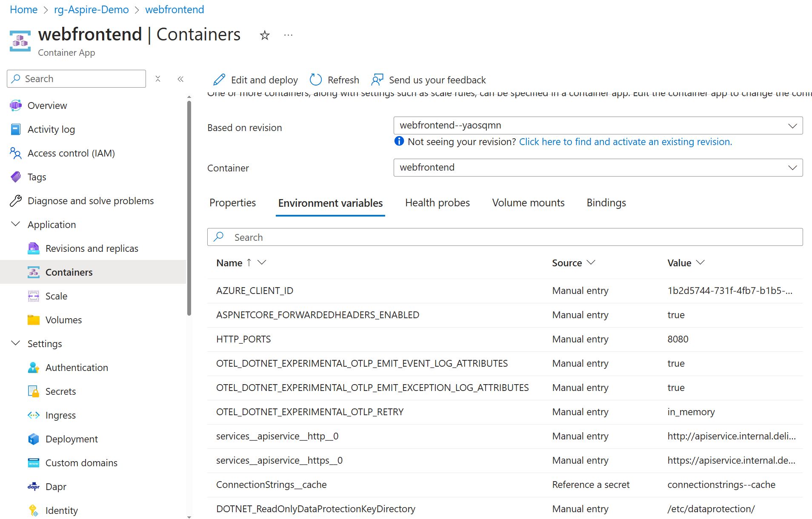Collapse the Application section
Image resolution: width=812 pixels, height=519 pixels.
15,224
